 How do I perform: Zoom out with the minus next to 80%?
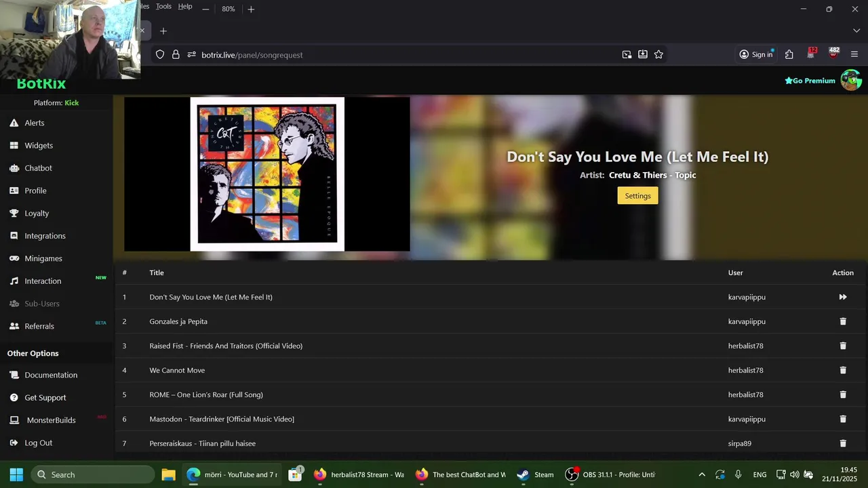[x=205, y=9]
